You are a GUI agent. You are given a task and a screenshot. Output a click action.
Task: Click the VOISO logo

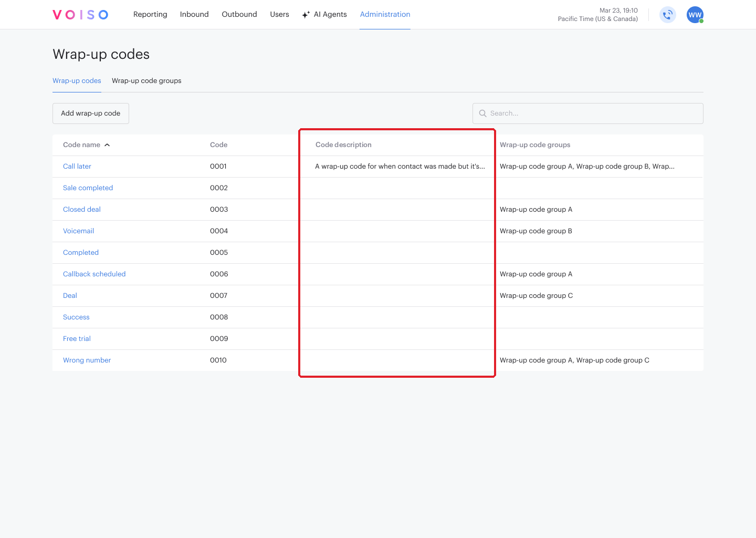tap(80, 15)
